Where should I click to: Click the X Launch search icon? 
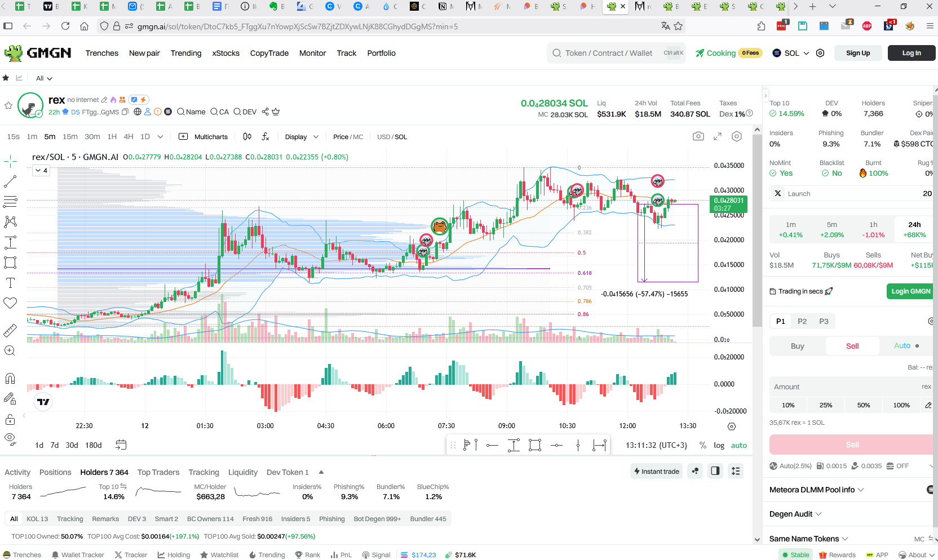pyautogui.click(x=778, y=193)
